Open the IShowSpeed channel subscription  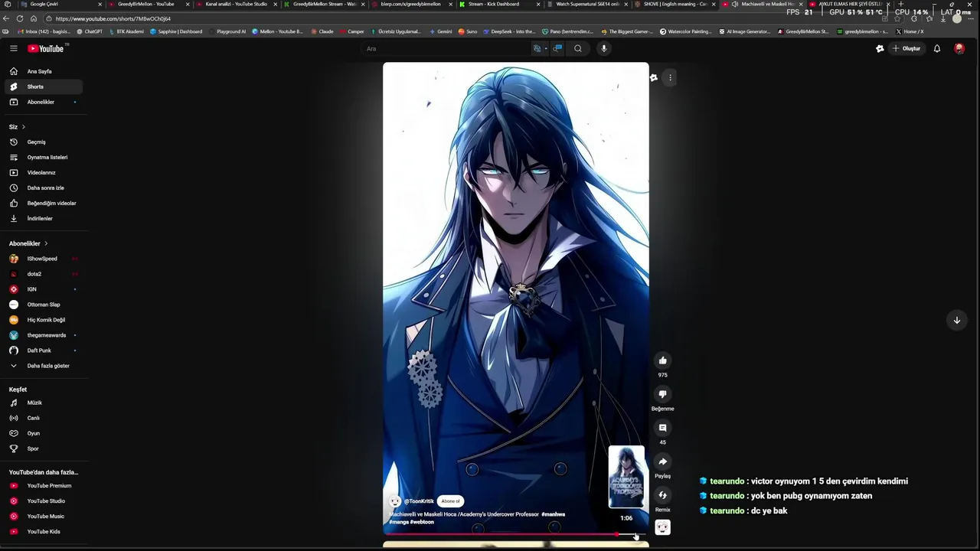(x=41, y=259)
